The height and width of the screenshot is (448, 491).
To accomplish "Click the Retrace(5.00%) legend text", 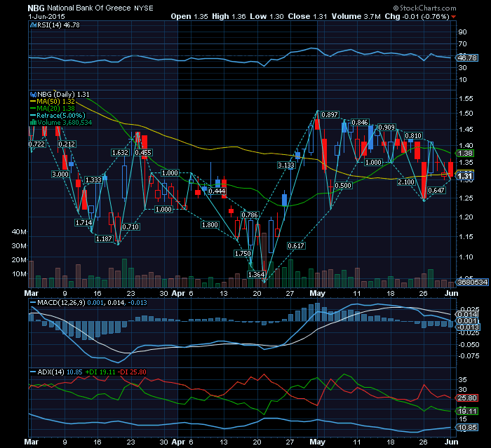I will (x=61, y=116).
